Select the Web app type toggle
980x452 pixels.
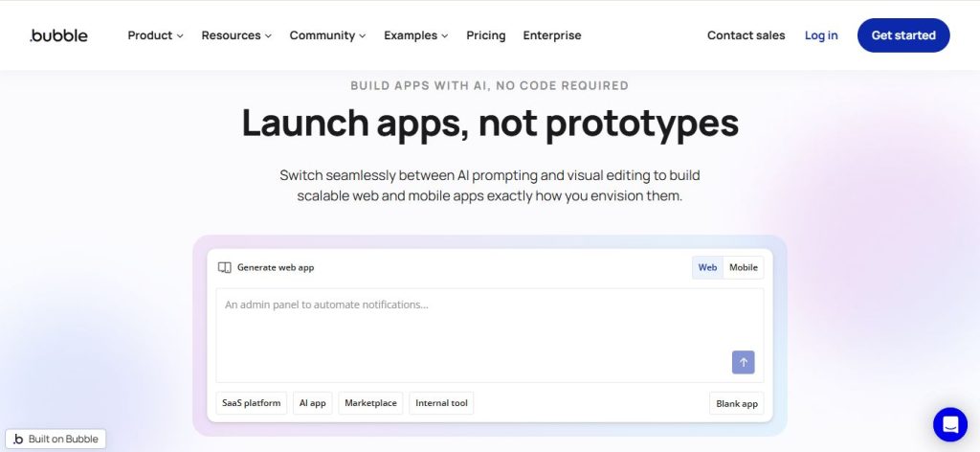click(707, 267)
